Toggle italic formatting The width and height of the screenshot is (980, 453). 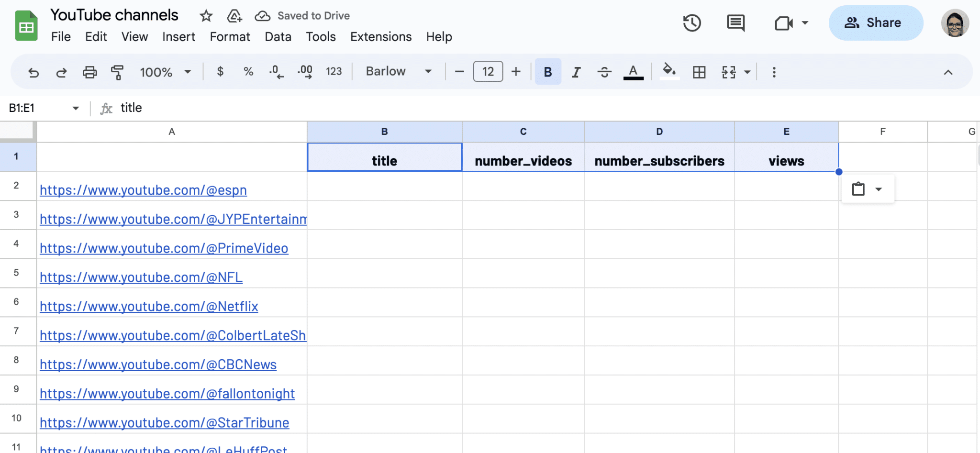(x=576, y=72)
